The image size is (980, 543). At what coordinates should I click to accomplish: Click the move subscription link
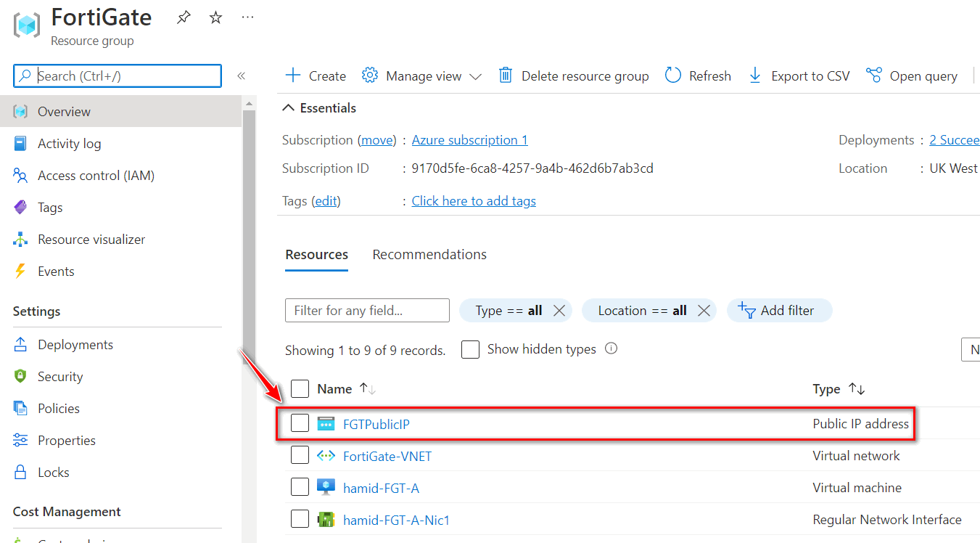point(377,140)
